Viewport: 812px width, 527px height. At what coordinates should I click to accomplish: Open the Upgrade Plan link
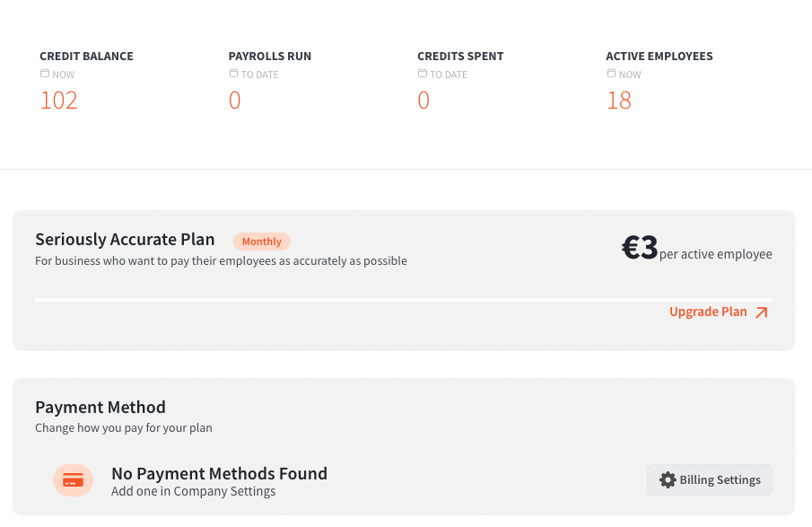point(708,312)
